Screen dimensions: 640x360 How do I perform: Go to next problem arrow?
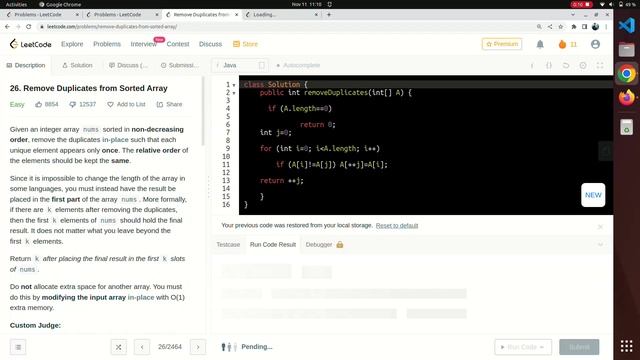click(198, 347)
